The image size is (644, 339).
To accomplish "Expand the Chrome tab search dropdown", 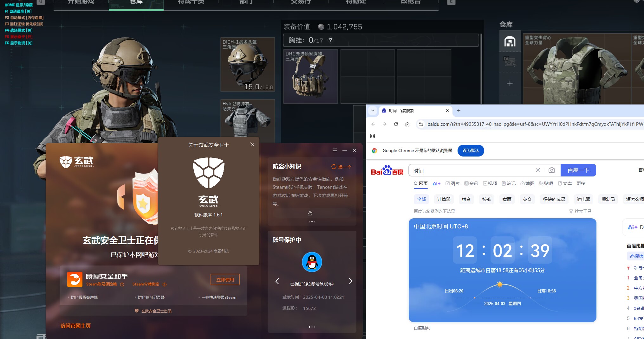I will point(373,111).
